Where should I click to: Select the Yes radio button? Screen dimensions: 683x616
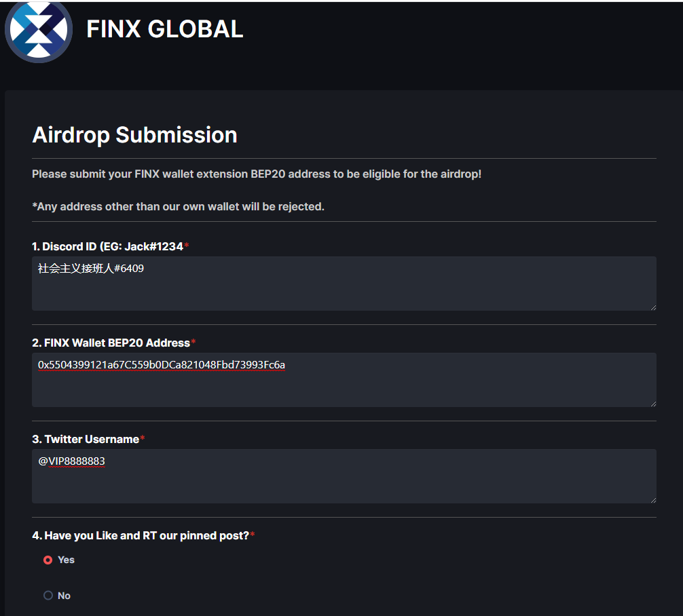[48, 560]
